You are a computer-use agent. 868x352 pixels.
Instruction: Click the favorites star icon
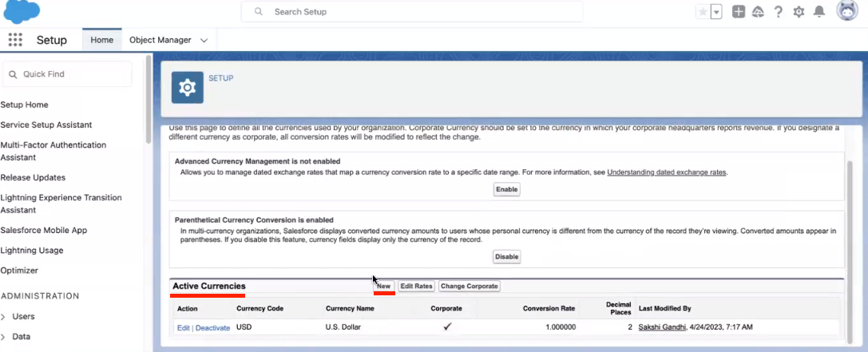[x=703, y=12]
